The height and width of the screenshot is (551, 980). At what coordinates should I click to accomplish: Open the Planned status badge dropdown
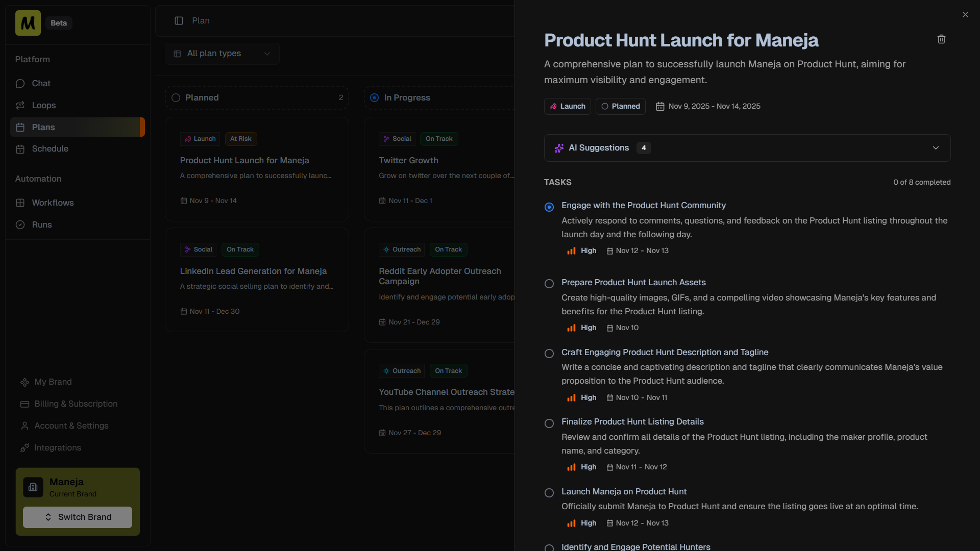620,107
